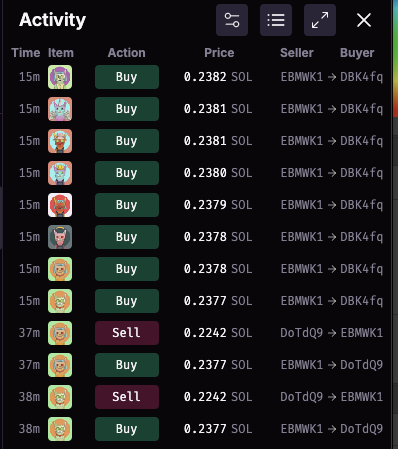Select the Price column header
The image size is (398, 449).
coord(219,53)
